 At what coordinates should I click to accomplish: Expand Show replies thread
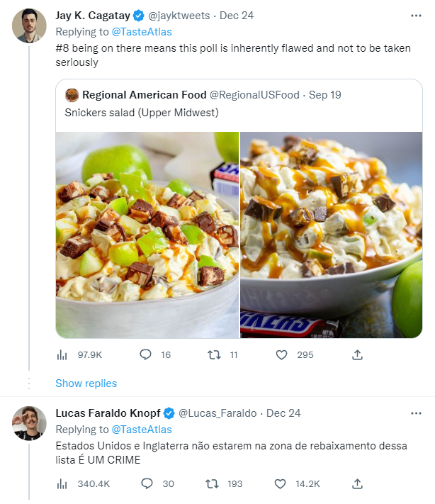click(x=86, y=383)
